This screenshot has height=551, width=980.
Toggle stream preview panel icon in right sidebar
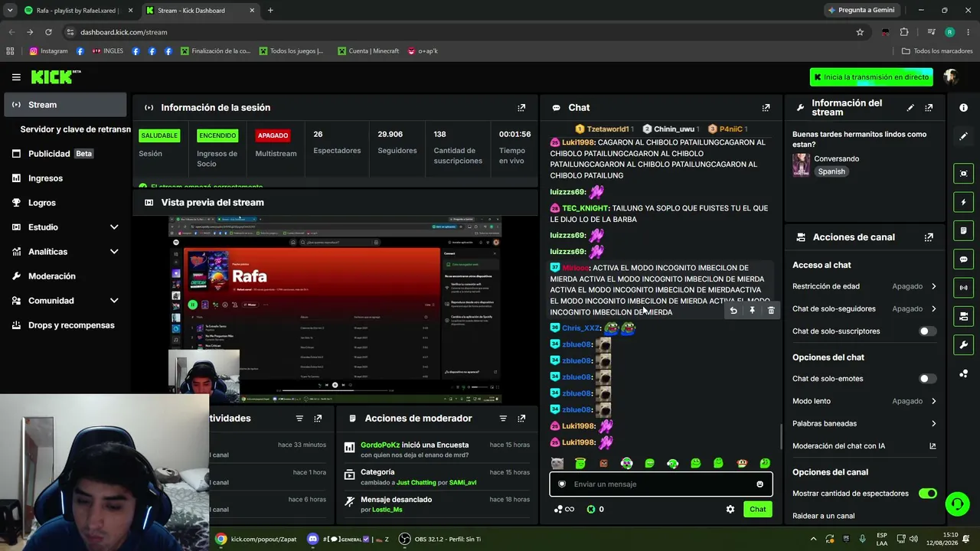[964, 174]
